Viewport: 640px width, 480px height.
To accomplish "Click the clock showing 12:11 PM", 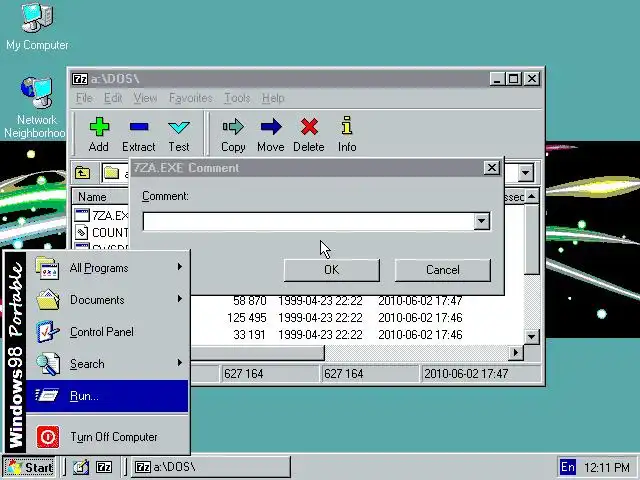I will coord(606,467).
